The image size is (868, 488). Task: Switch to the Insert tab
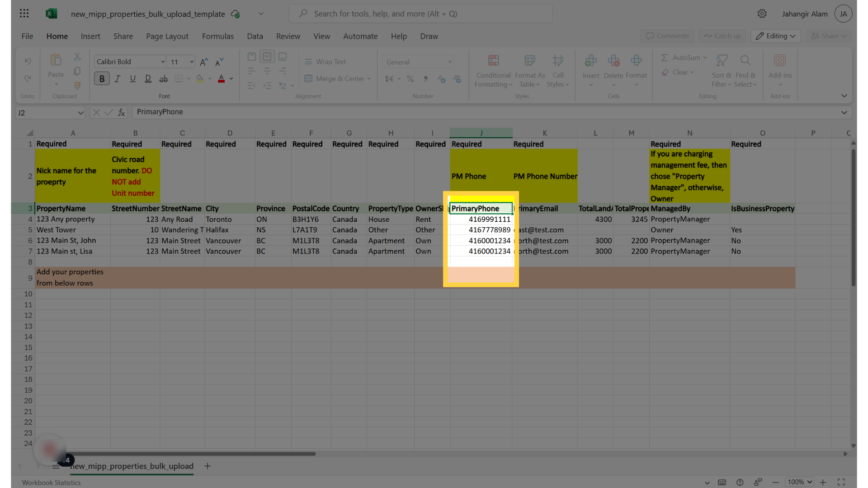[x=90, y=36]
